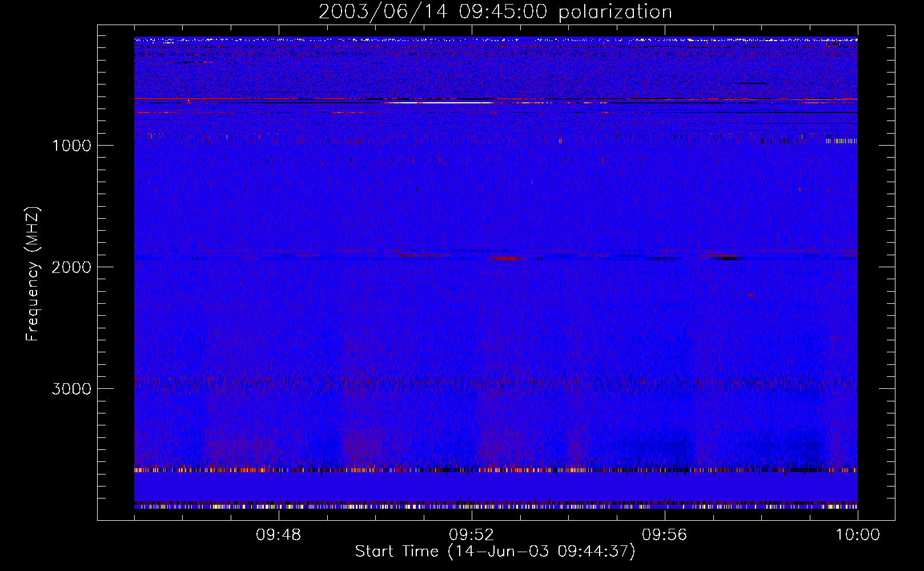Click the red burst feature near 2000 MHz
This screenshot has width=924, height=571.
[x=505, y=258]
